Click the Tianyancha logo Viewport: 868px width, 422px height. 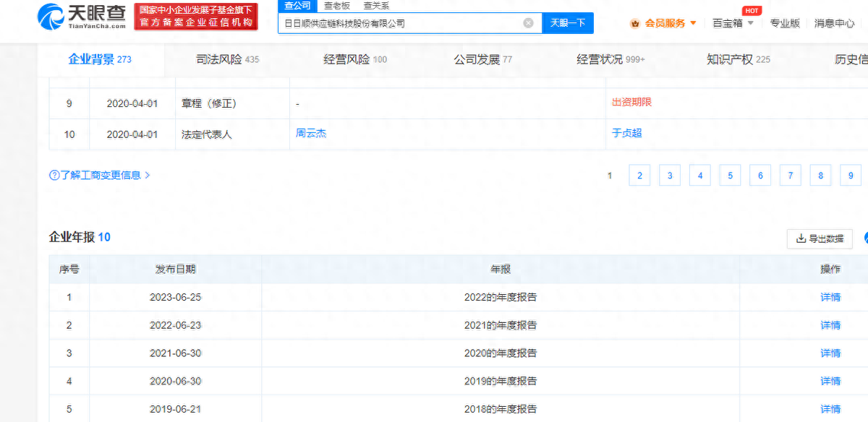(x=82, y=16)
